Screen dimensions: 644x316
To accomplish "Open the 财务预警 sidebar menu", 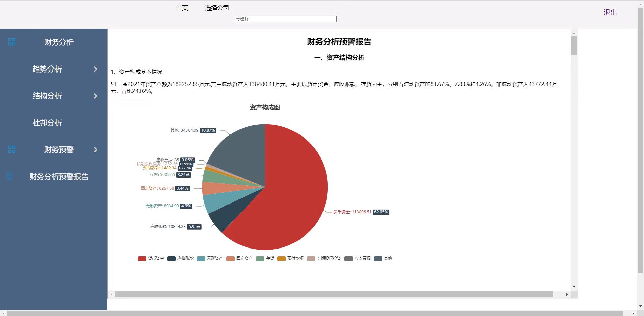I will [x=59, y=149].
